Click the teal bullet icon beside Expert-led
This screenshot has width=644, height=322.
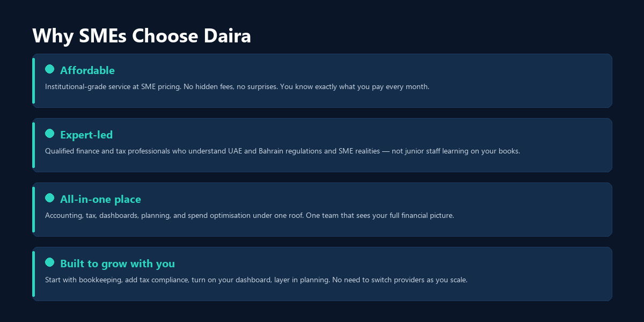point(50,134)
